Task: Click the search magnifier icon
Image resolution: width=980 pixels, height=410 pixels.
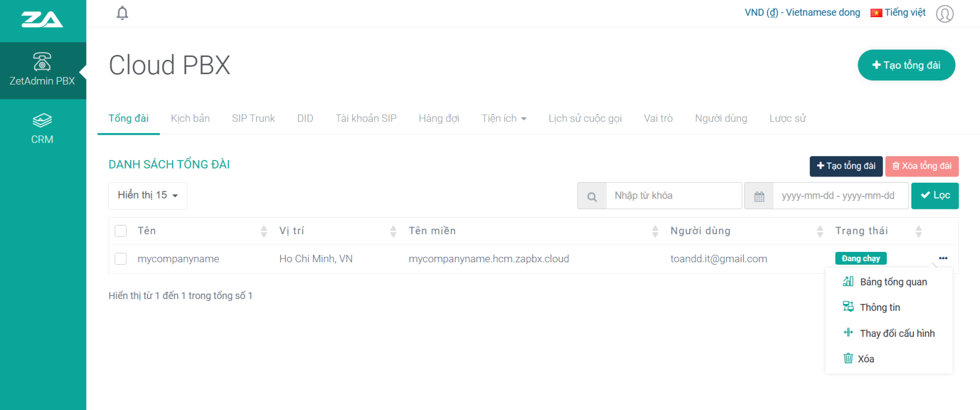Action: [592, 196]
